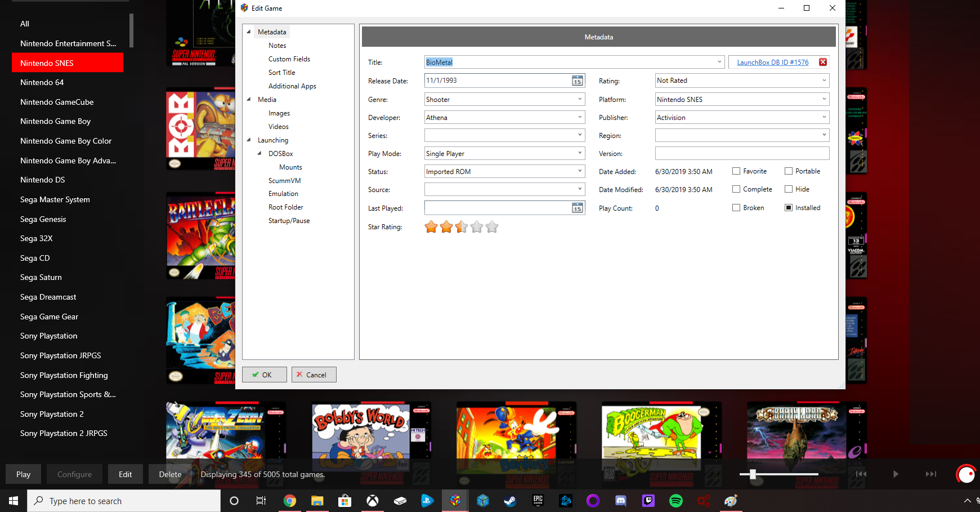Screen dimensions: 980x512
Task: Click the Play button in LaunchBox
Action: pyautogui.click(x=24, y=474)
